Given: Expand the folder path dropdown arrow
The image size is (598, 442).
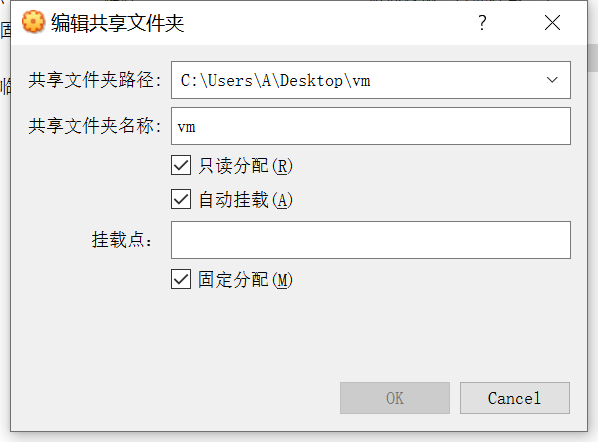Looking at the screenshot, I should [x=552, y=80].
